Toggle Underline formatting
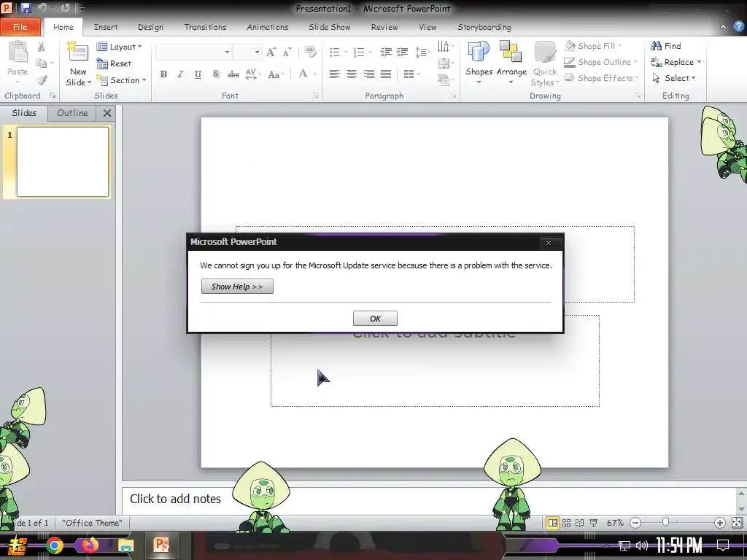This screenshot has height=560, width=747. point(198,74)
